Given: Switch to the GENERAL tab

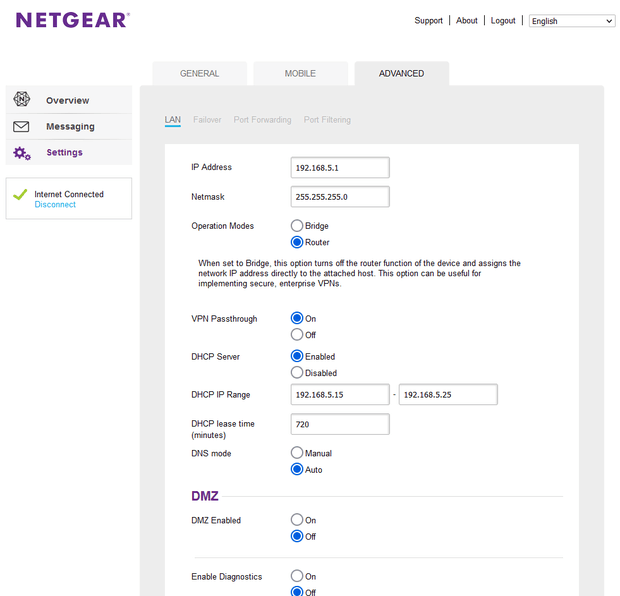Looking at the screenshot, I should [199, 73].
